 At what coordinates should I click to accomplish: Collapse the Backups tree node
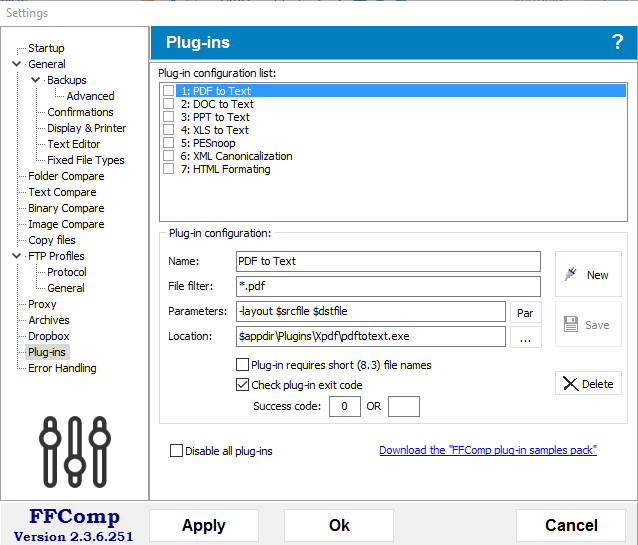coord(34,80)
